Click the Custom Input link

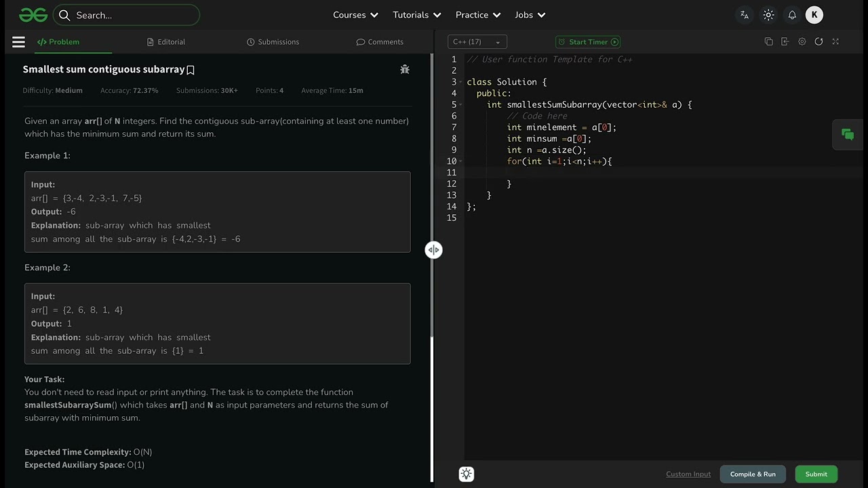pyautogui.click(x=688, y=474)
